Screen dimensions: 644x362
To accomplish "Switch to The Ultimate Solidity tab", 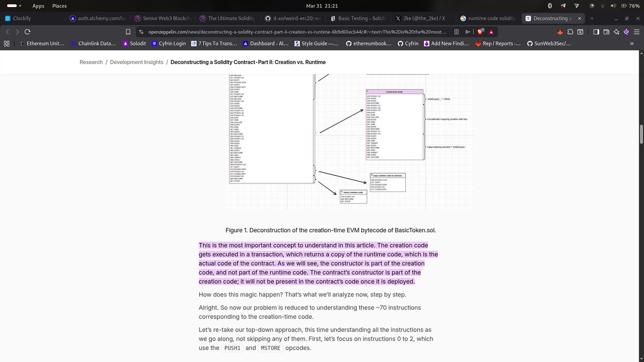I will click(x=228, y=18).
